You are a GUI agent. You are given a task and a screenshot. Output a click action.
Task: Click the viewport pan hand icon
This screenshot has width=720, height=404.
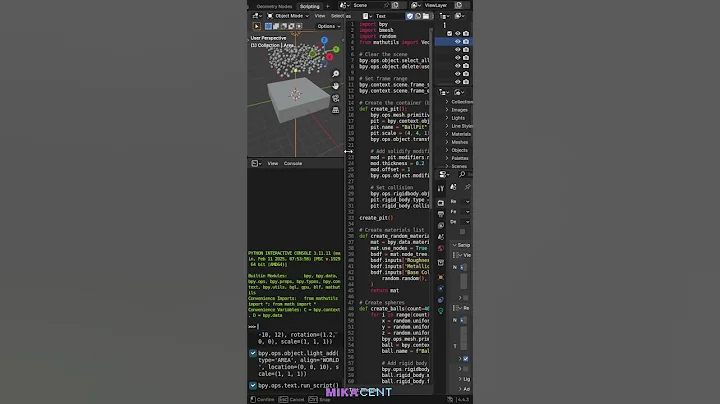(x=336, y=86)
